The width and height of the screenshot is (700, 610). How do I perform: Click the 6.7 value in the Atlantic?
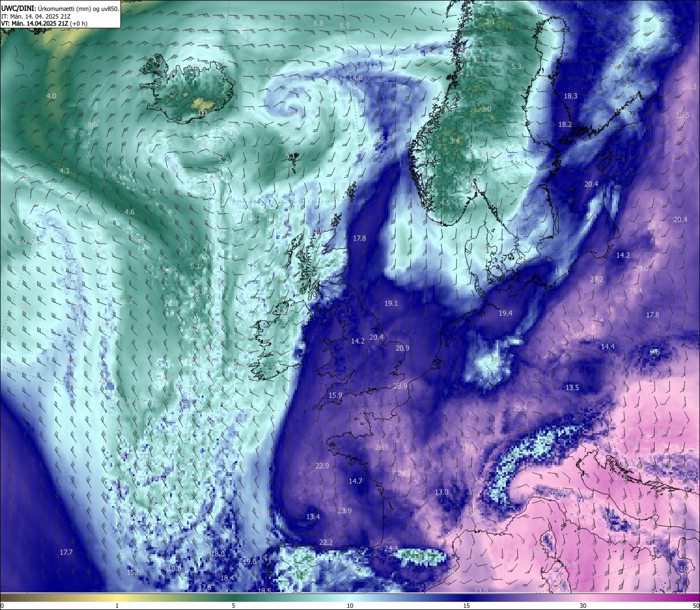point(128,301)
